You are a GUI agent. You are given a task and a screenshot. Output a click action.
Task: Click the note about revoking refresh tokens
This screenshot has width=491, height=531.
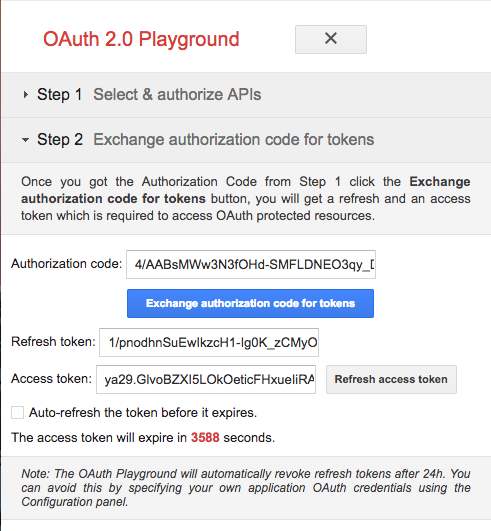pos(246,488)
